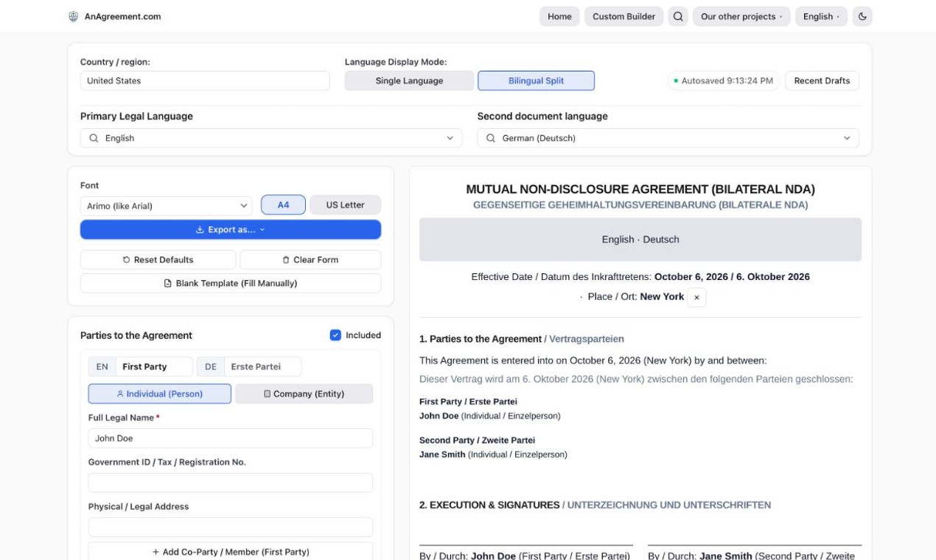Viewport: 936px width, 560px height.
Task: Open the Recent Drafts list
Action: 822,80
